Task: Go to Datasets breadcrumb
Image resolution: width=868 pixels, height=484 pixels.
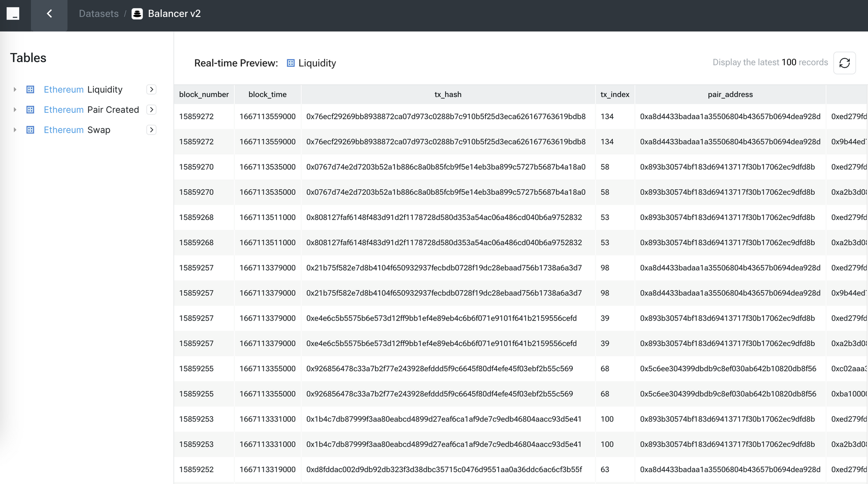Action: pos(99,14)
